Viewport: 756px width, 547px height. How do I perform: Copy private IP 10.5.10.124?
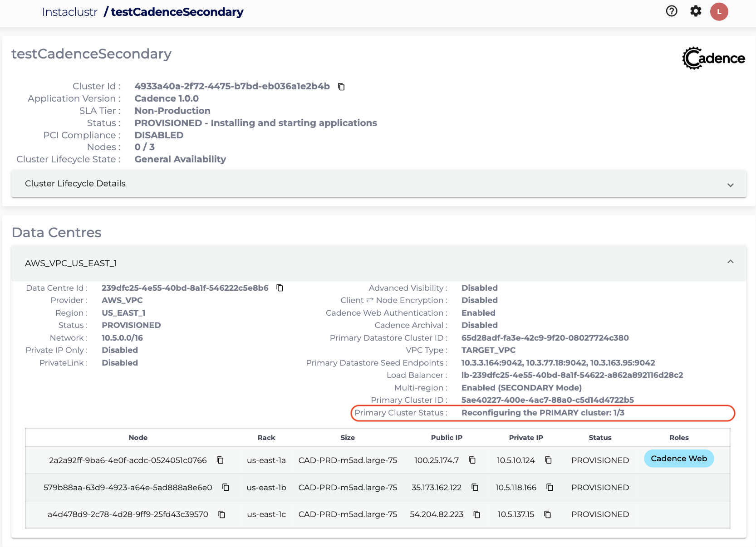[548, 460]
